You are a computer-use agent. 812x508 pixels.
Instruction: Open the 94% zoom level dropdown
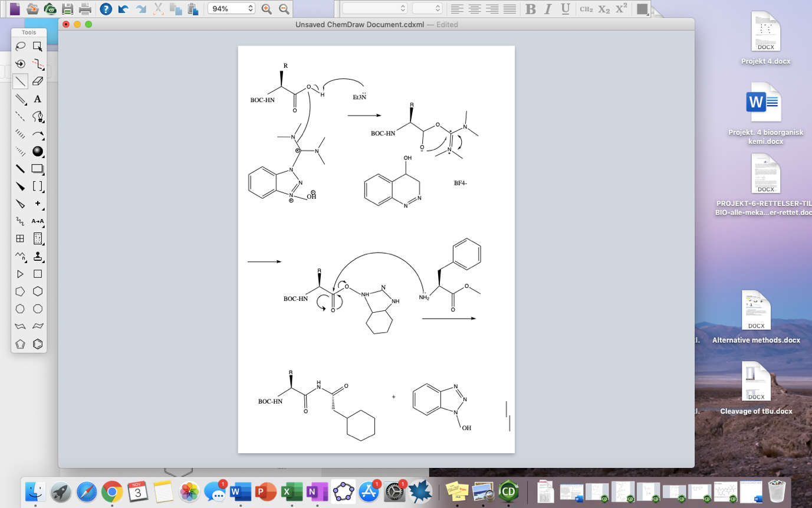(x=231, y=9)
